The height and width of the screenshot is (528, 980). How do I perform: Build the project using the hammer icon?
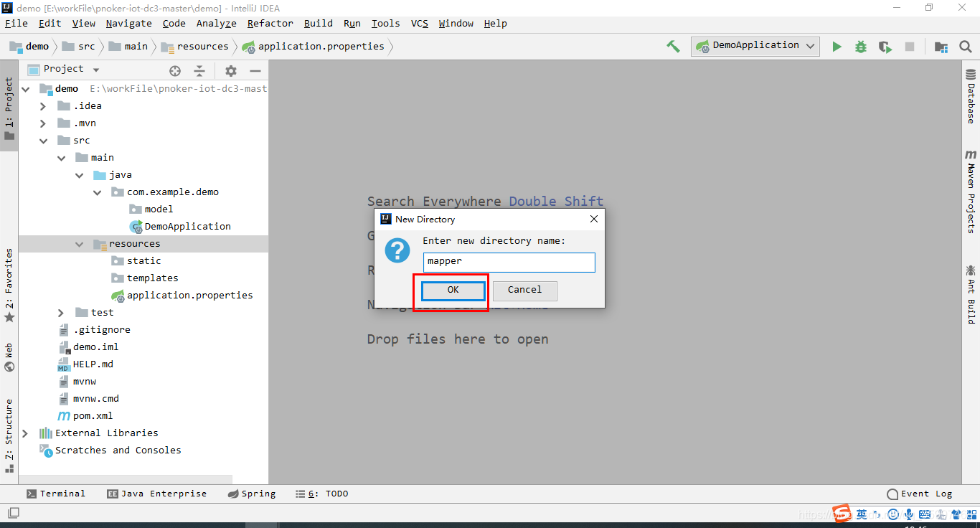tap(673, 45)
